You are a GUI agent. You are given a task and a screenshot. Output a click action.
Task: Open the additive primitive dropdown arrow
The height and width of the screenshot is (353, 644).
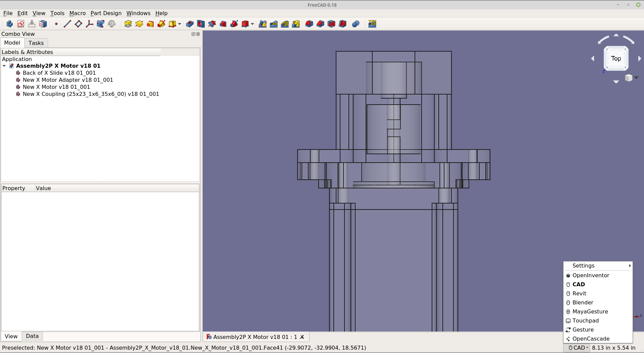(x=179, y=24)
